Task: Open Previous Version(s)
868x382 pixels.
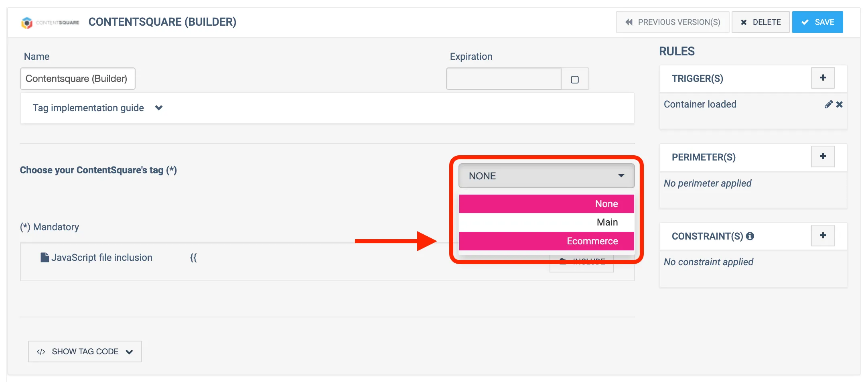Action: (x=673, y=22)
